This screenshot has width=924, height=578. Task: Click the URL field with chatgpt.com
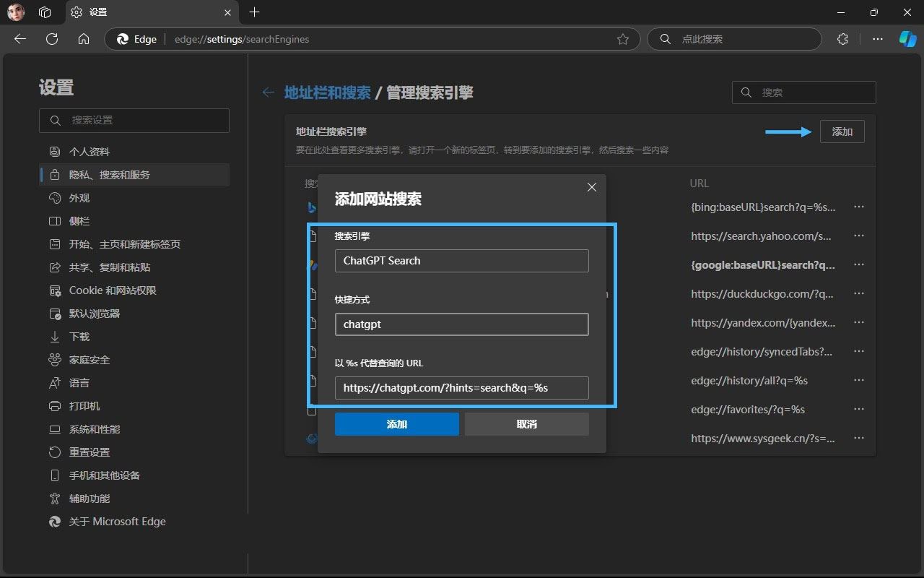click(462, 388)
